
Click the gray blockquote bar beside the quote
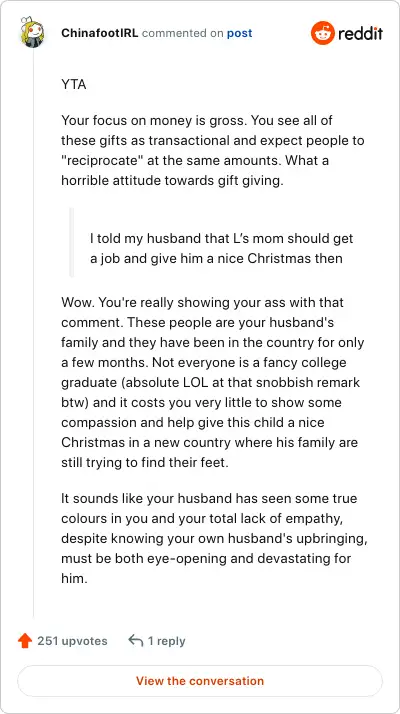point(72,242)
